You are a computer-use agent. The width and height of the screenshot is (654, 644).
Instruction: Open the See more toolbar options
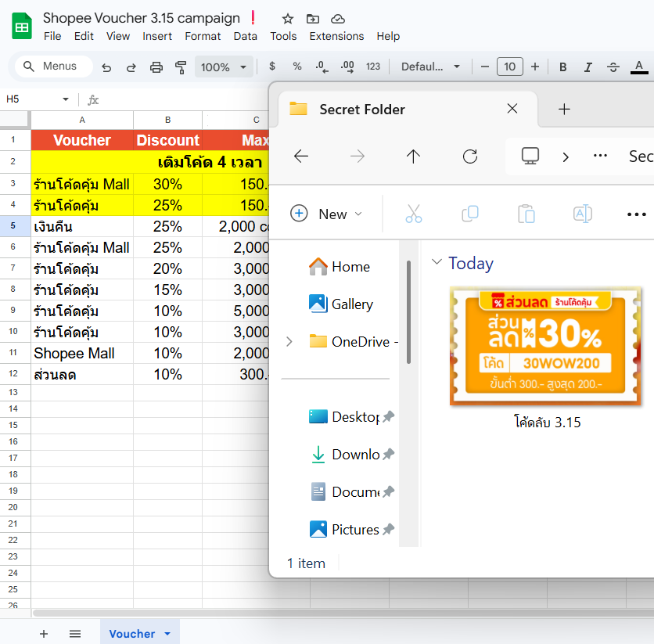[x=637, y=214]
